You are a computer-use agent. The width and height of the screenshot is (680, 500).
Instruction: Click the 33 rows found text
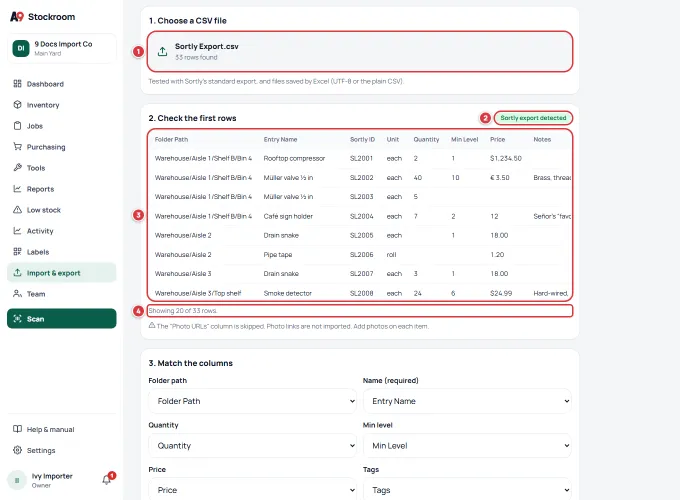click(196, 57)
